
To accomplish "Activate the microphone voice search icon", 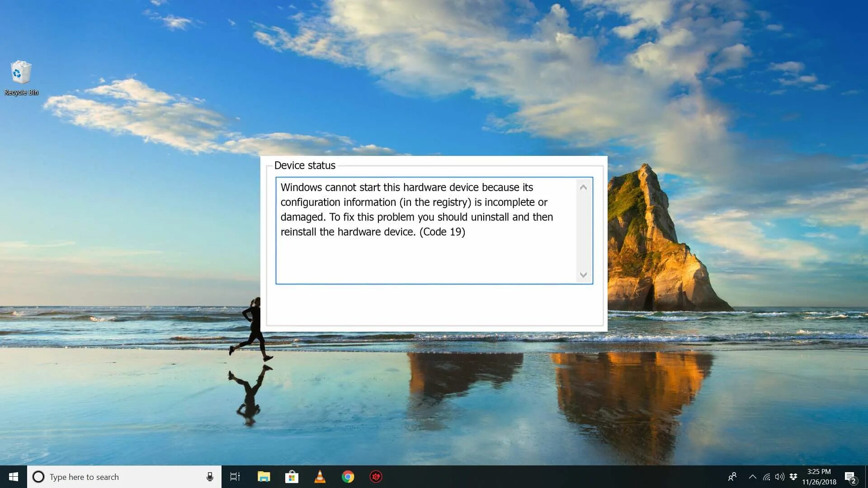I will pos(210,477).
